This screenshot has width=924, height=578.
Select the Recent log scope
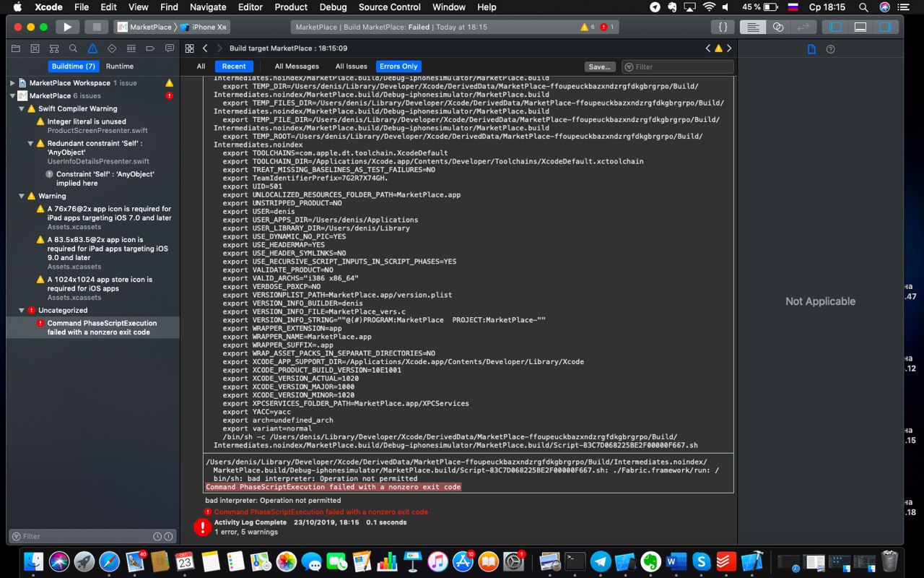(233, 66)
